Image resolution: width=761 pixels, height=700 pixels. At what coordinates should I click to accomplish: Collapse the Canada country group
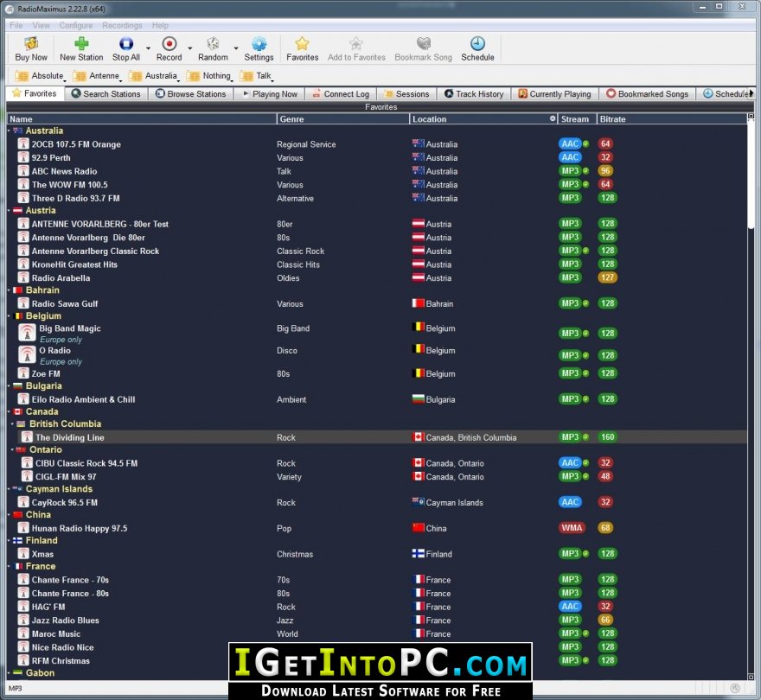point(9,411)
